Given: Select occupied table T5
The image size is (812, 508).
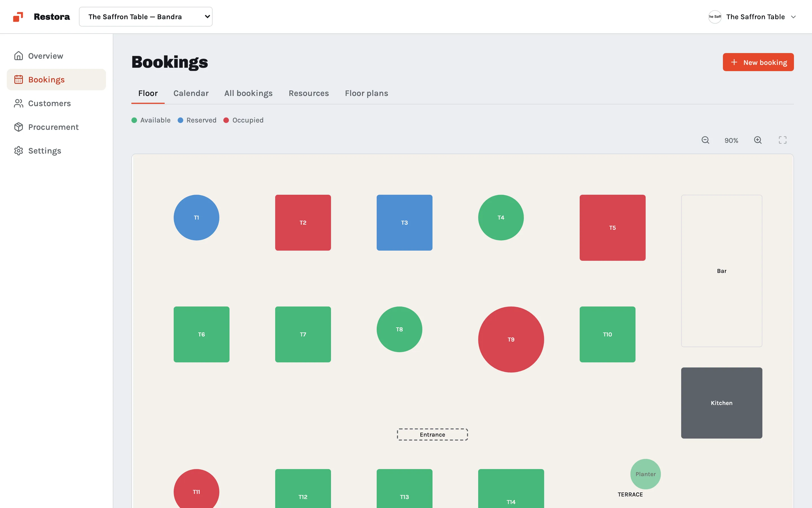Looking at the screenshot, I should tap(612, 228).
